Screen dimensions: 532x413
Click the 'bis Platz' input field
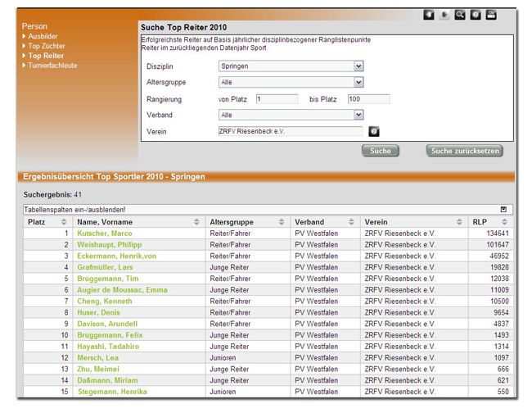[368, 99]
